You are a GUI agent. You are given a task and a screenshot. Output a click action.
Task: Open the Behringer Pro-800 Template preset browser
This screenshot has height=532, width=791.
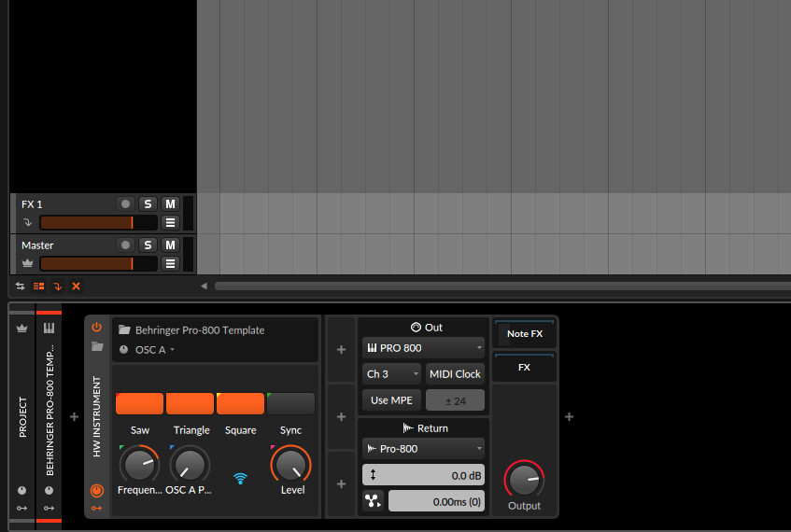(199, 330)
